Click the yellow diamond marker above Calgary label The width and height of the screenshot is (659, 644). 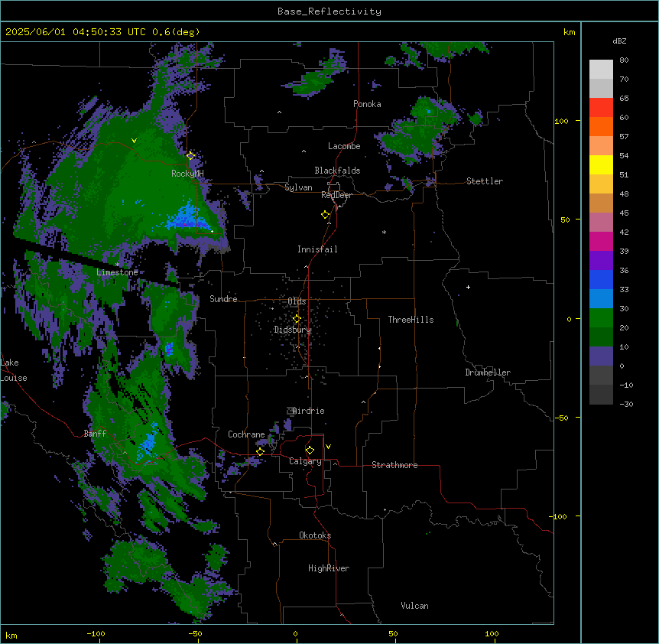(x=310, y=450)
